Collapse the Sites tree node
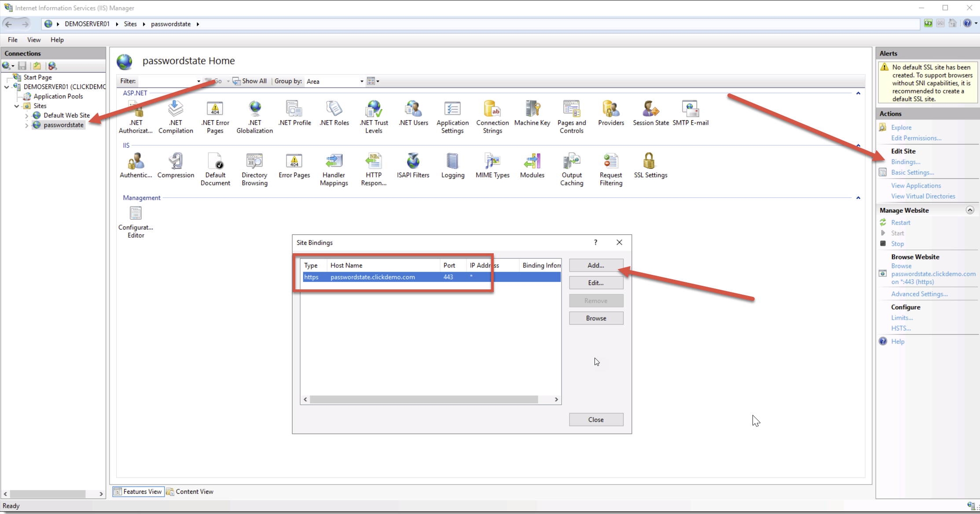Viewport: 980px width, 514px height. 17,106
